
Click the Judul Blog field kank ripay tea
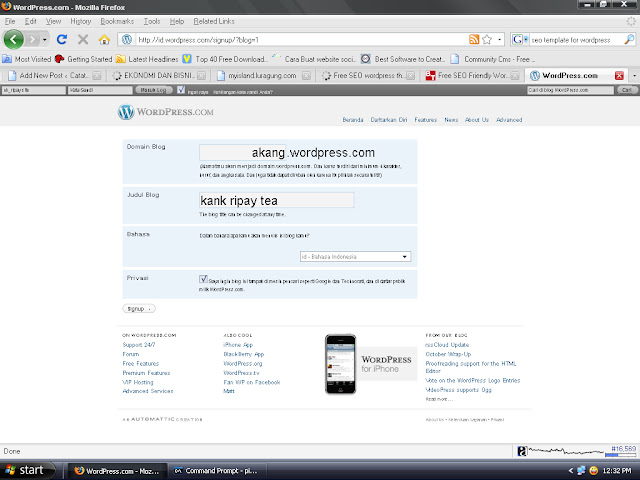pyautogui.click(x=277, y=200)
